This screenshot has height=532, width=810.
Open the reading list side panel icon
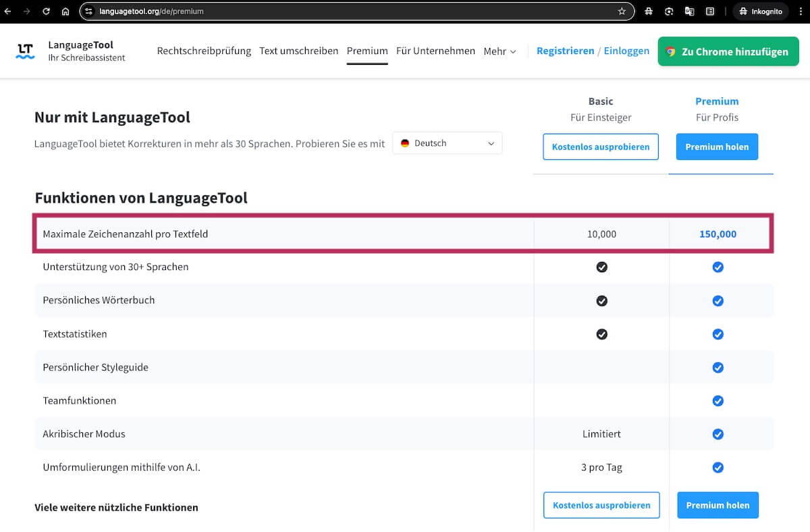[x=710, y=11]
